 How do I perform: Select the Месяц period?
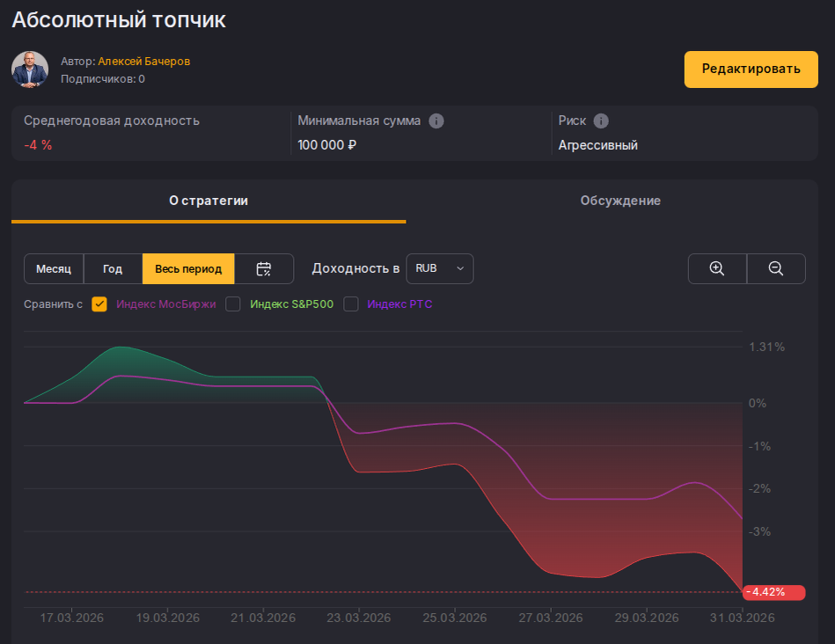(54, 268)
